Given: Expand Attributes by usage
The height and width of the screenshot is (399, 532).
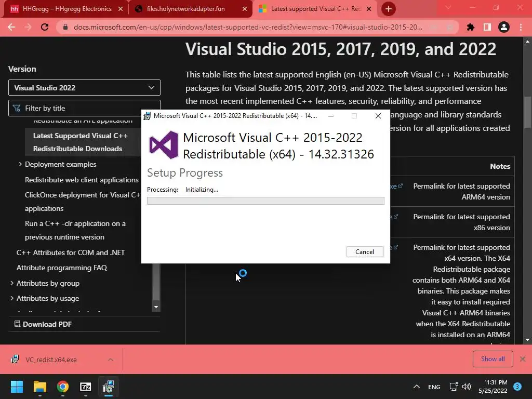Looking at the screenshot, I should (x=12, y=298).
